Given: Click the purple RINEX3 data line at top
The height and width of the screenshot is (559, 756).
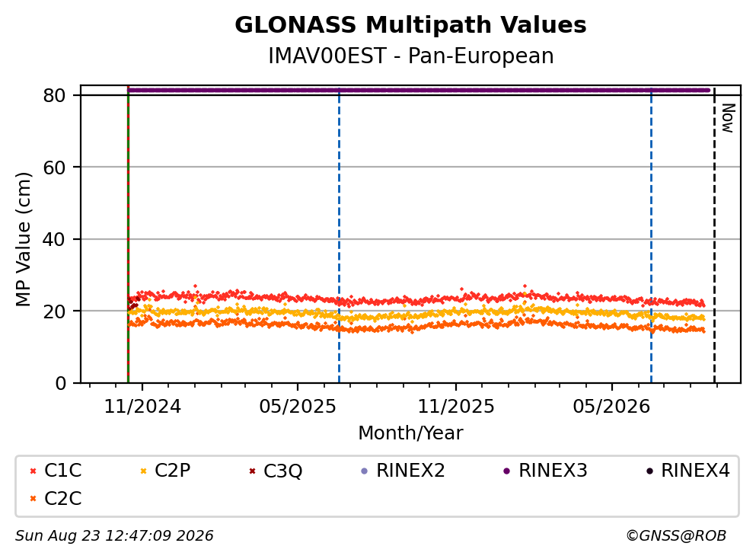Looking at the screenshot, I should pyautogui.click(x=419, y=90).
